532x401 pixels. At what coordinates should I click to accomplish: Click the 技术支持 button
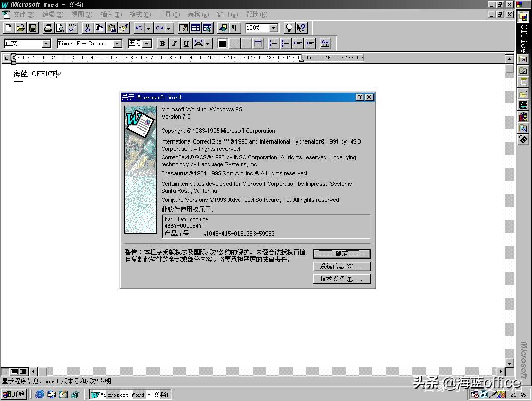(x=342, y=279)
